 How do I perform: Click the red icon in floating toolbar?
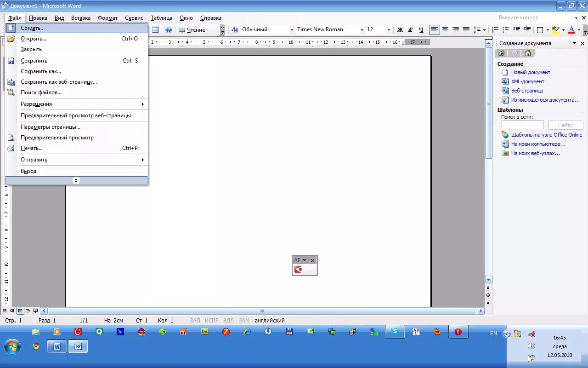click(x=298, y=270)
